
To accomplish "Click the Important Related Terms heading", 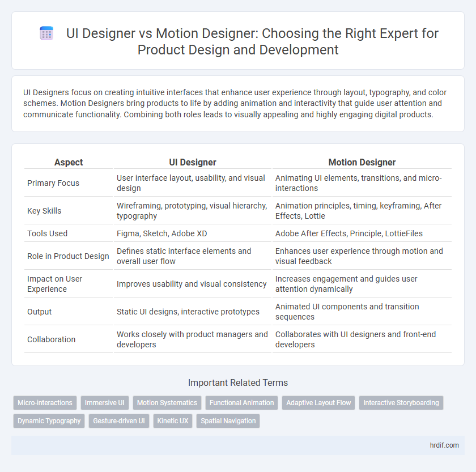I will [237, 383].
